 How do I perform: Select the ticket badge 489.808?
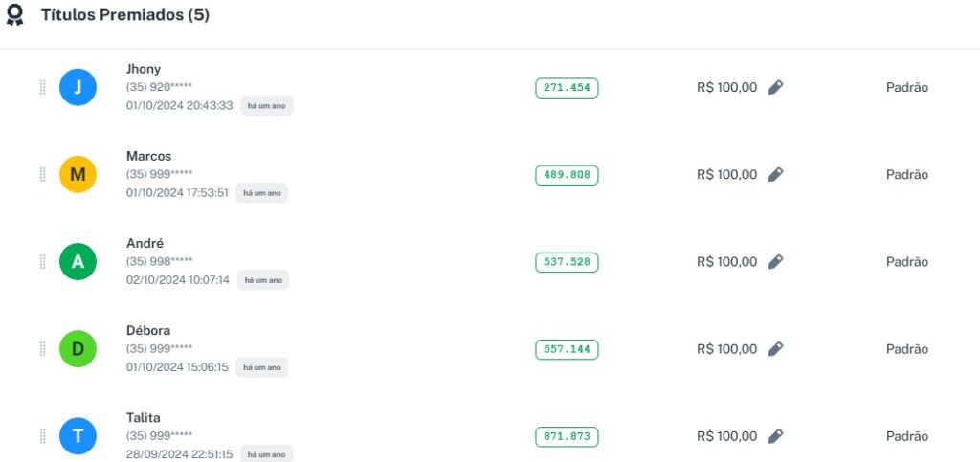[567, 175]
